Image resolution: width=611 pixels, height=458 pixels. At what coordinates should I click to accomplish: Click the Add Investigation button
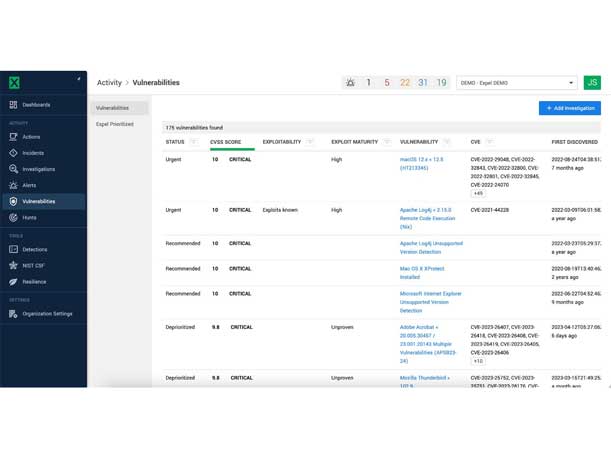[x=569, y=107]
